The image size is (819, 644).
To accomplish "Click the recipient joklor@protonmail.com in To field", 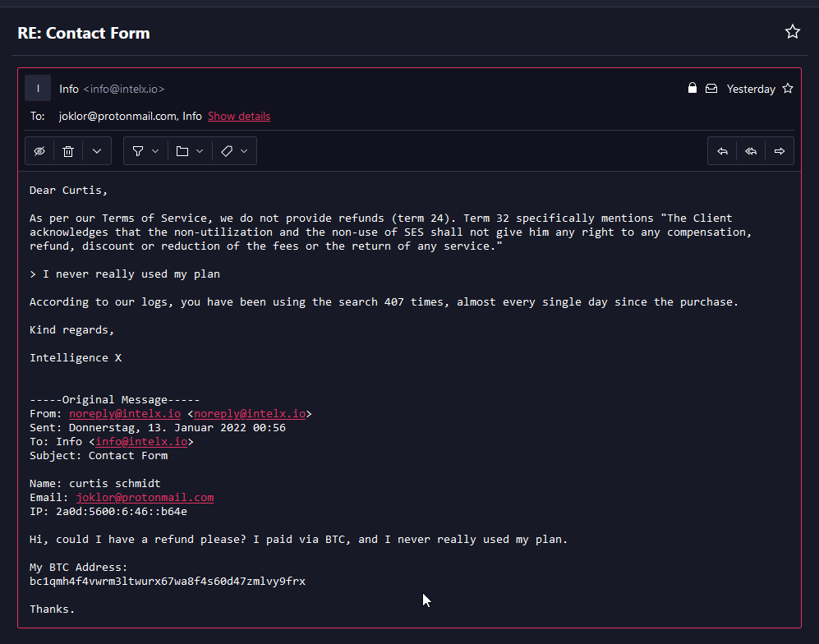I will click(117, 116).
